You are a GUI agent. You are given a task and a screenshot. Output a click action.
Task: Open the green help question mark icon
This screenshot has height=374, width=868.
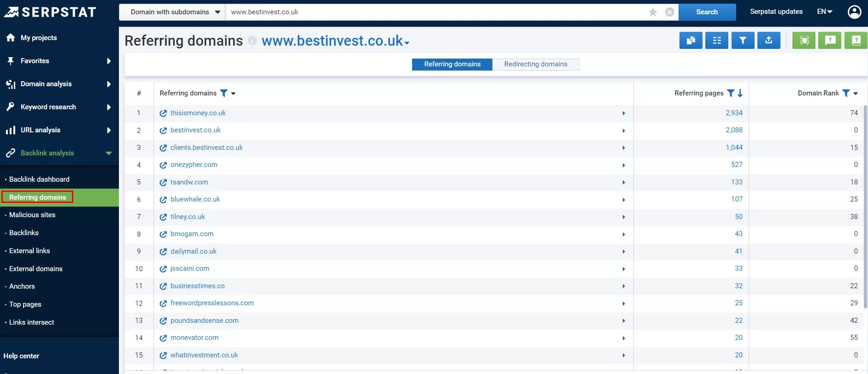pyautogui.click(x=856, y=41)
